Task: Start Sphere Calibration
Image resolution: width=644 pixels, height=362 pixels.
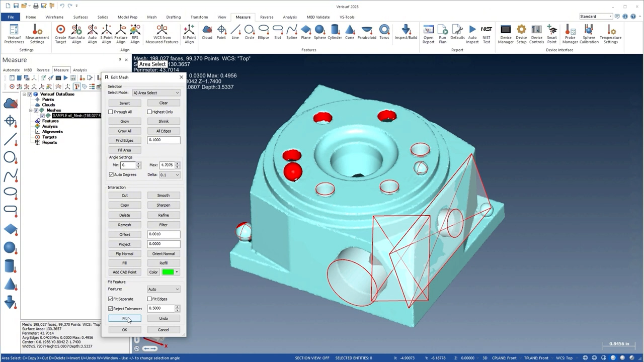Action: point(589,34)
